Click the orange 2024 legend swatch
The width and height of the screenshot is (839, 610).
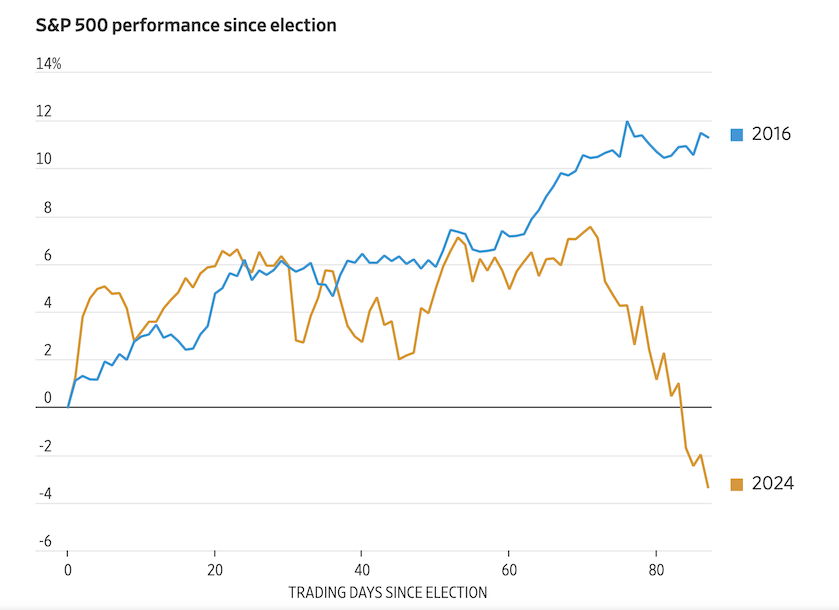click(737, 484)
